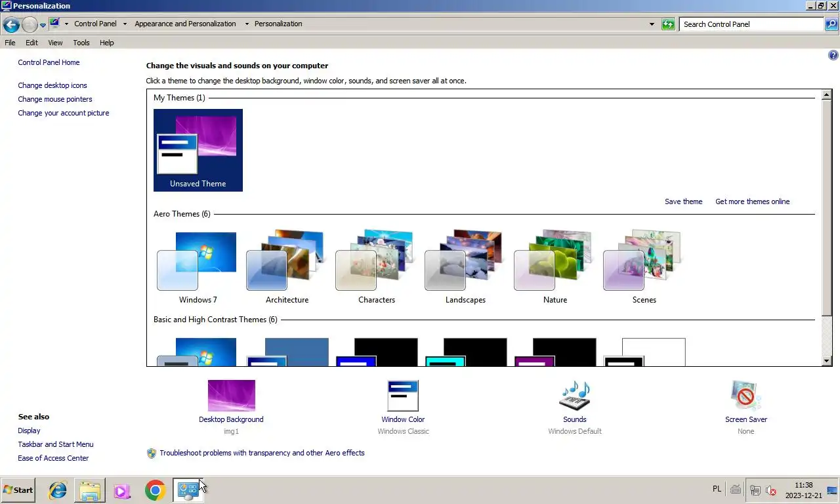Apply the Windows 7 Aero theme
Screen dimensions: 840x504
198,267
